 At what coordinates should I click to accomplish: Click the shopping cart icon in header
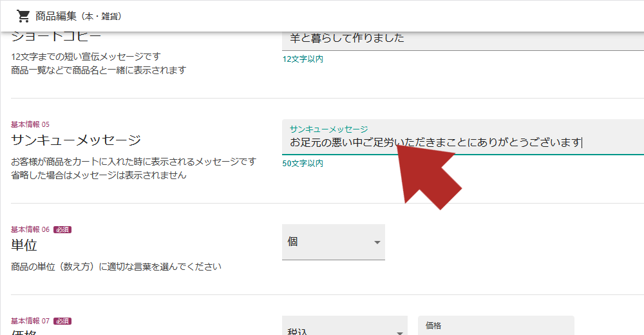pyautogui.click(x=23, y=16)
